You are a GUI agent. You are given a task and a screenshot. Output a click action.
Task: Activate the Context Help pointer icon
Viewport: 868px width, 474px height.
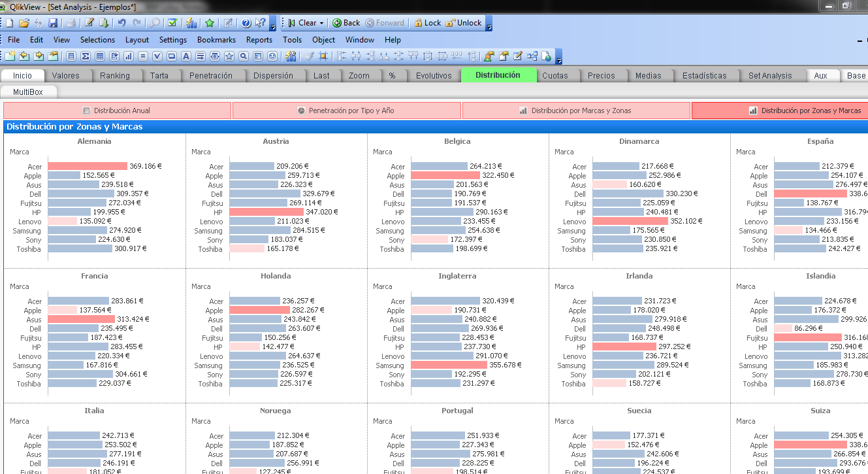pos(261,23)
